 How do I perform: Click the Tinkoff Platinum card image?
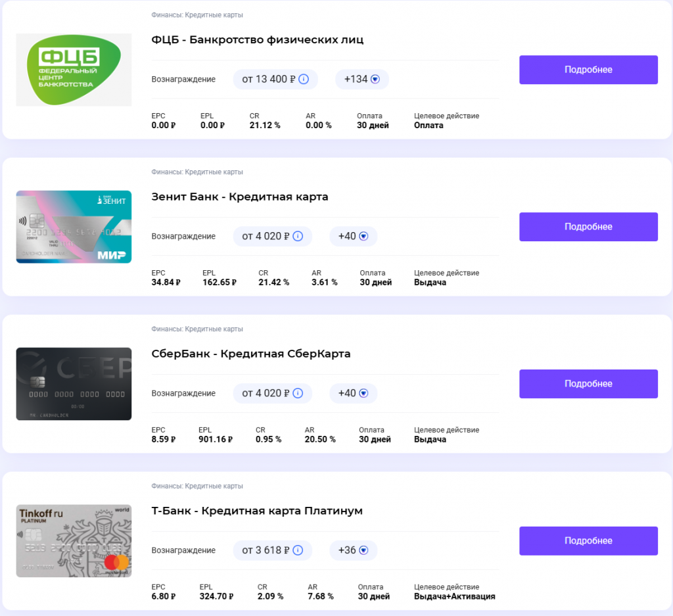point(73,540)
